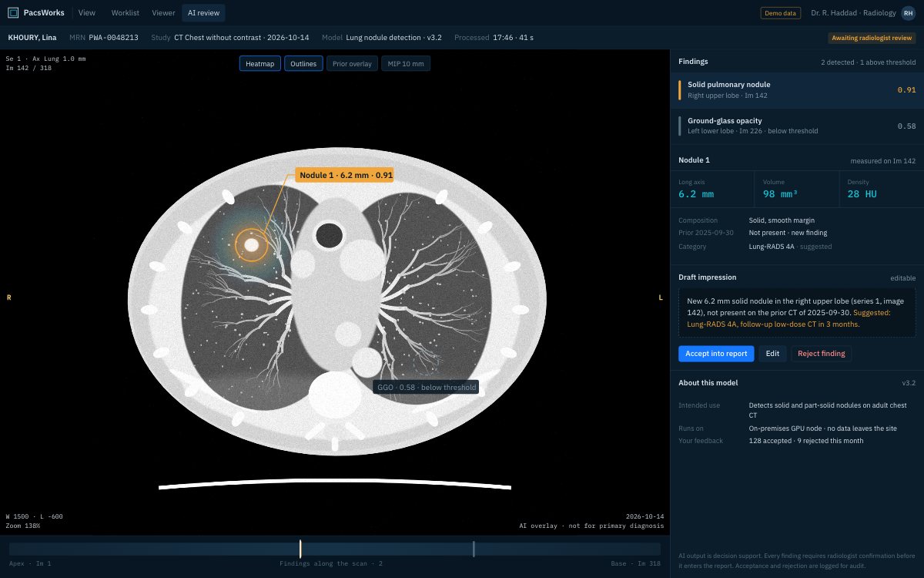Click the Im 142 / 318 image counter
The height and width of the screenshot is (578, 924).
click(x=28, y=68)
